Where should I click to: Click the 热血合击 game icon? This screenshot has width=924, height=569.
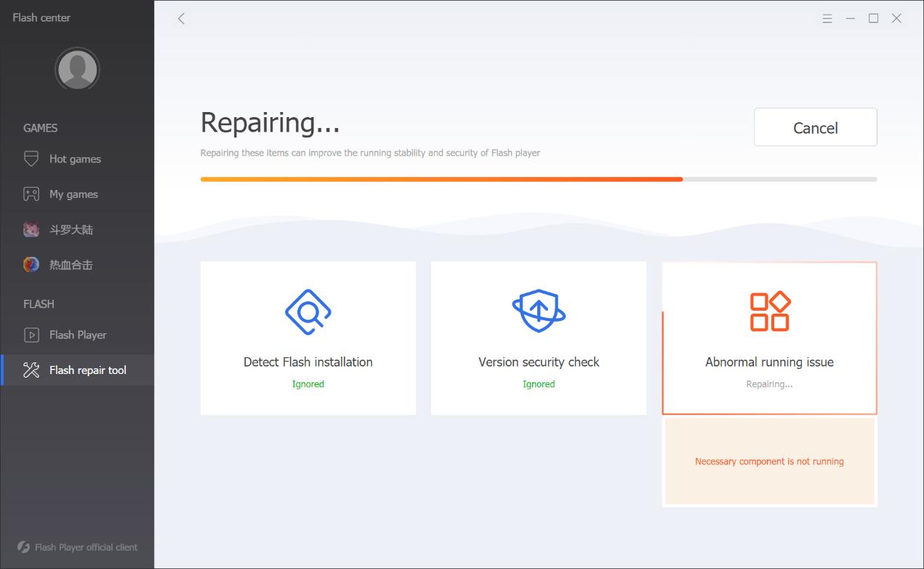point(31,265)
